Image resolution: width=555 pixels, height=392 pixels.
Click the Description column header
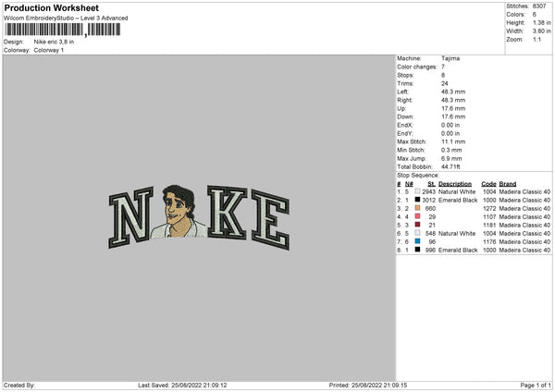[x=455, y=184]
